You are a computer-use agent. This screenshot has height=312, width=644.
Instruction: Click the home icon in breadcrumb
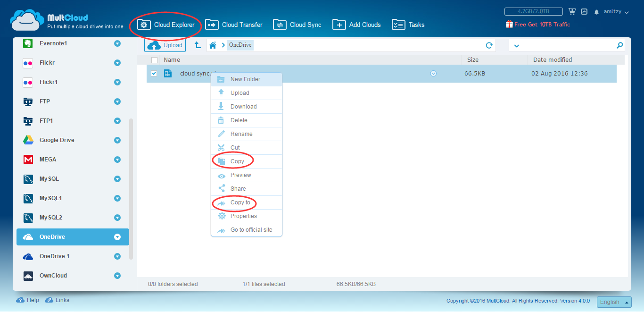[213, 45]
